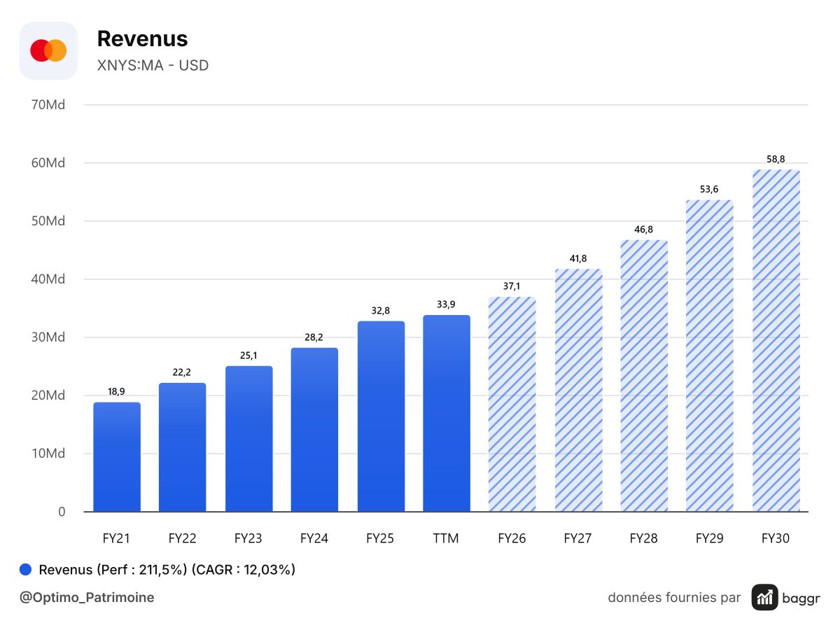Image resolution: width=840 pixels, height=630 pixels.
Task: Select the FY23 bar labeled 25,1
Action: [x=249, y=439]
